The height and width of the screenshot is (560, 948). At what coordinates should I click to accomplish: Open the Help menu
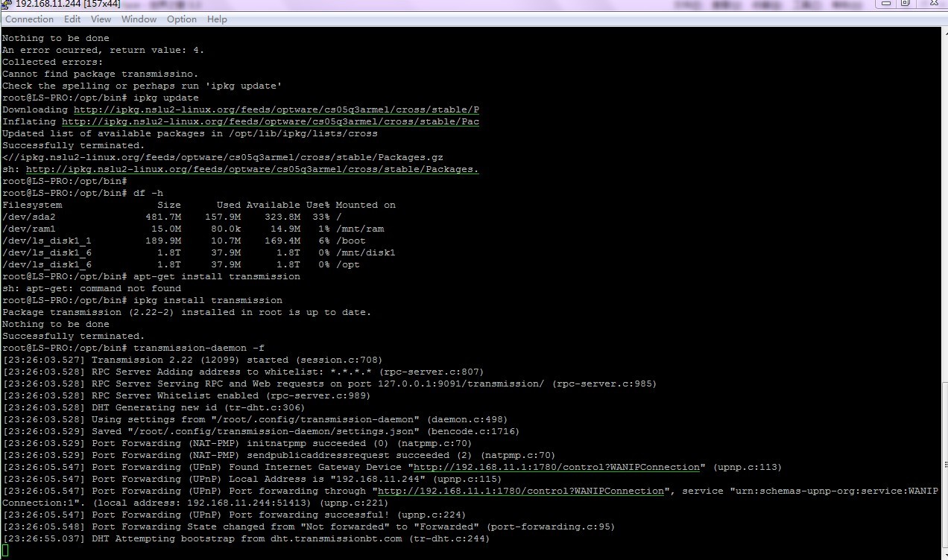[x=217, y=19]
